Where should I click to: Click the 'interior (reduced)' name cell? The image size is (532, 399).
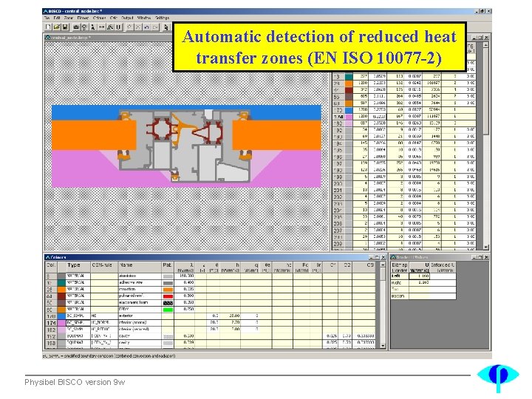click(140, 330)
